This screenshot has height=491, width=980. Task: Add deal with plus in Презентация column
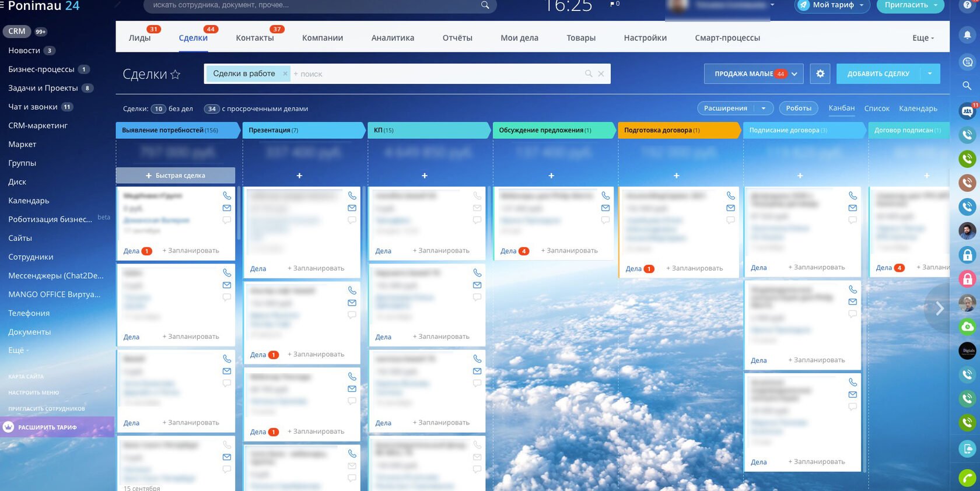coord(299,176)
